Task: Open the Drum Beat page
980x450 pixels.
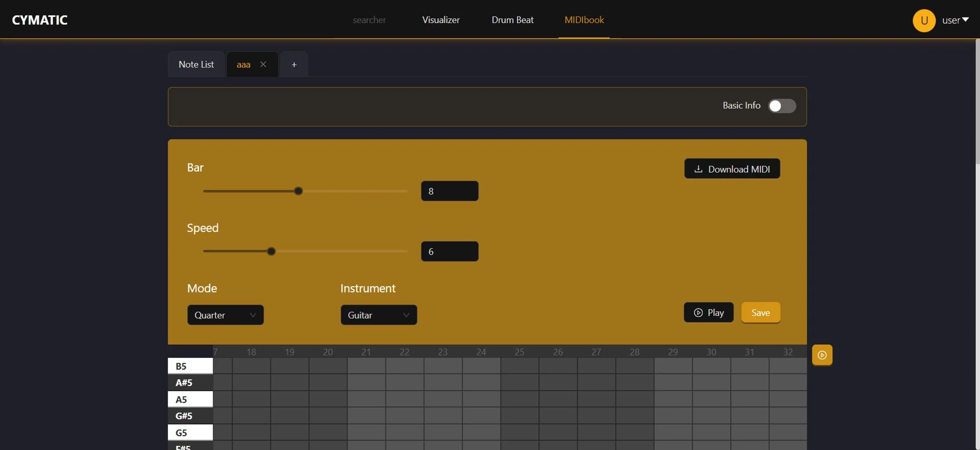Action: coord(512,20)
